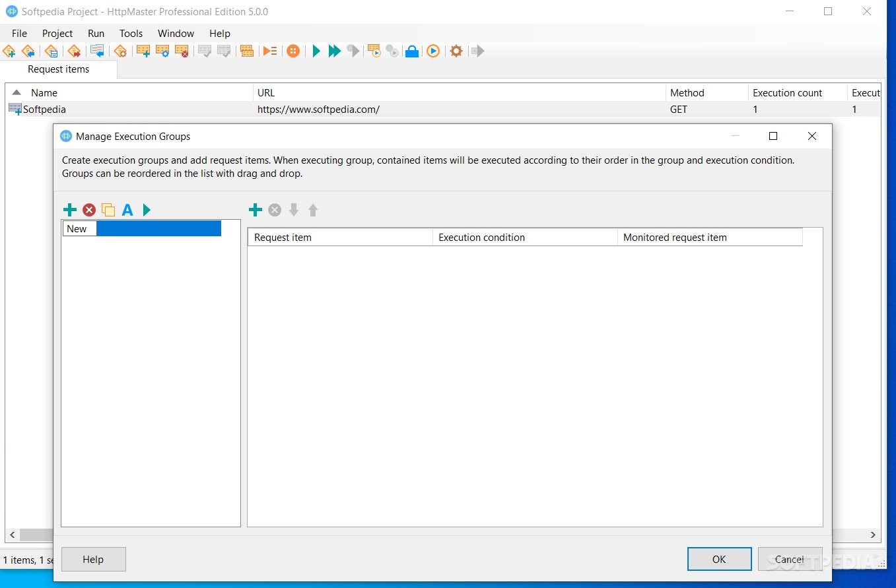Click the grey play-stop toolbar icon
Viewport: 896px width, 588px height.
pyautogui.click(x=353, y=51)
